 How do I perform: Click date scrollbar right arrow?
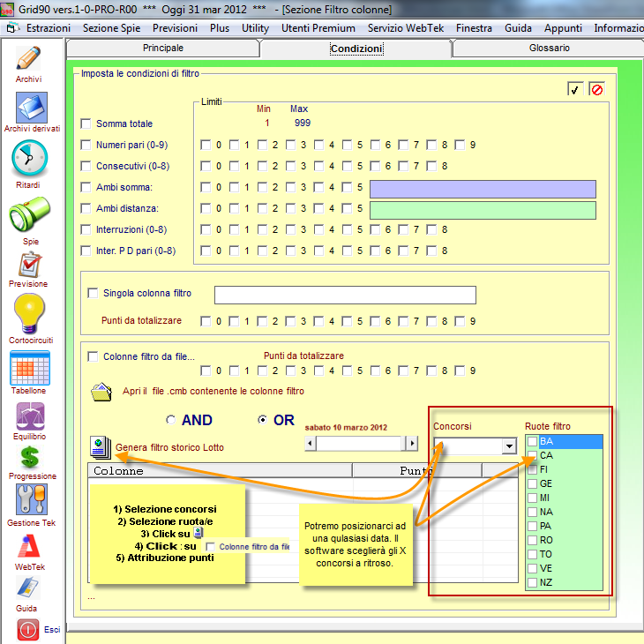coord(412,444)
